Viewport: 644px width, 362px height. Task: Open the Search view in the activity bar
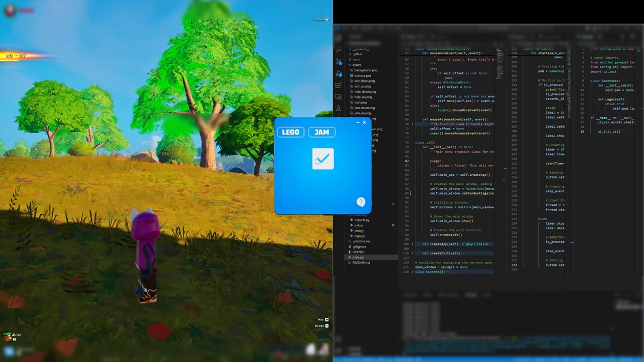[339, 50]
